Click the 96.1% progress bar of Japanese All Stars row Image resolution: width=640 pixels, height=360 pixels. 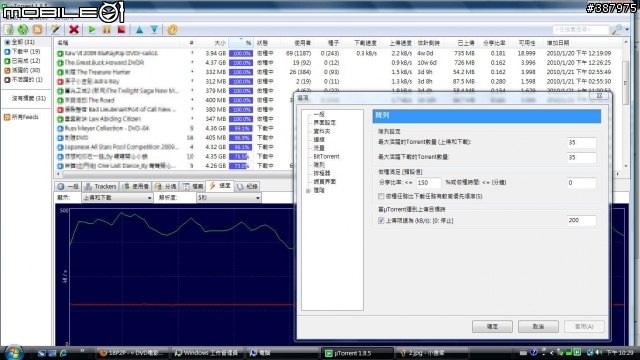pyautogui.click(x=241, y=147)
